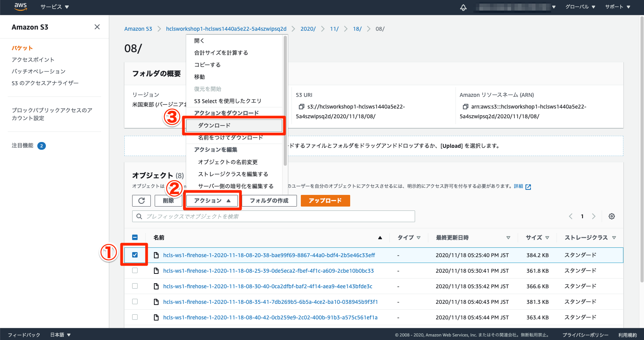Screen dimensions: 644x340
Task: Open 11/ breadcrumb link
Action: (334, 29)
